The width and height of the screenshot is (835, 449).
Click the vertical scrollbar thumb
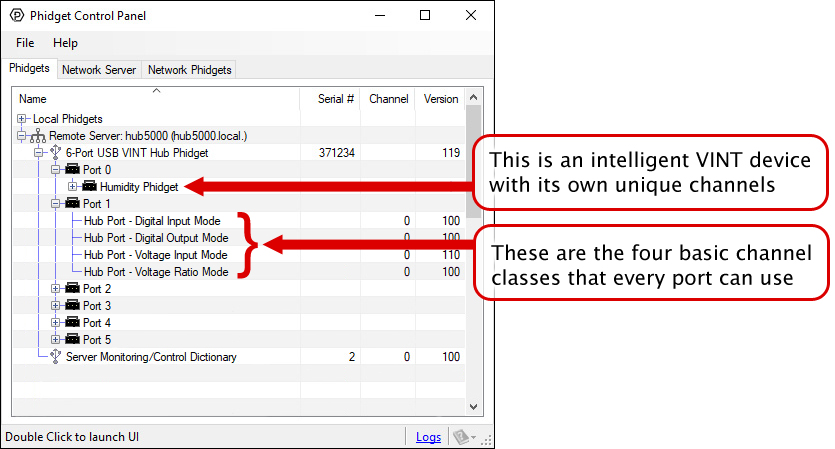coord(473,161)
